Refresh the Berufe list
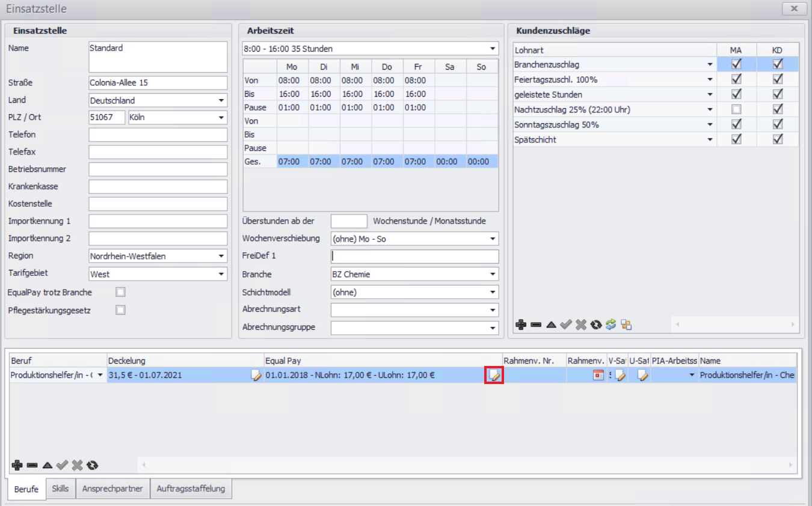 point(92,465)
